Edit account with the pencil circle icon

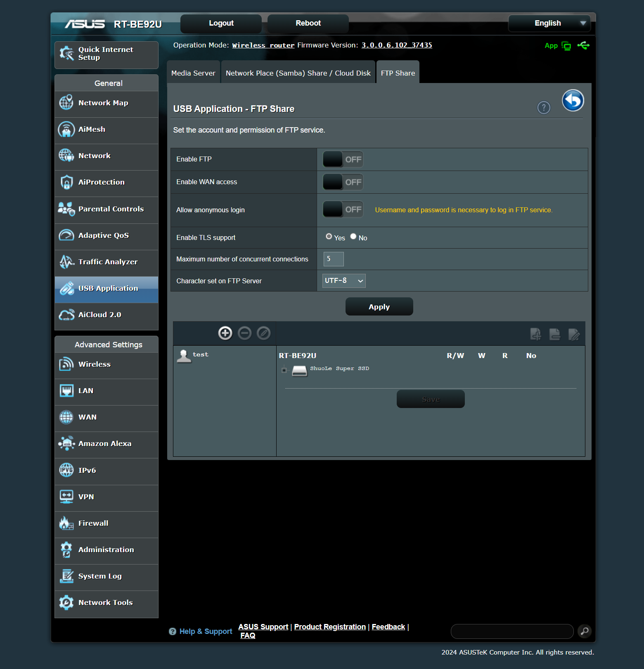[x=263, y=333]
